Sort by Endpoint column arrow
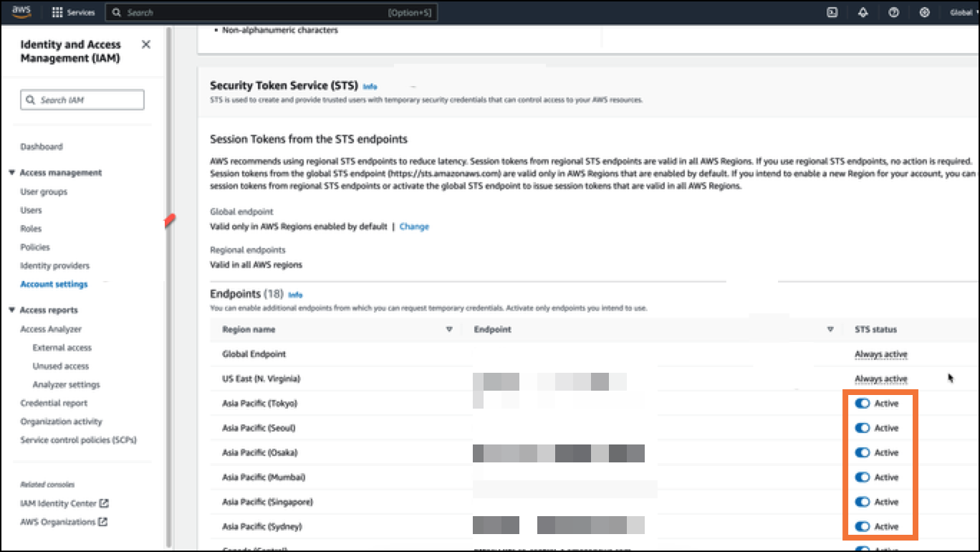Screen dimensions: 980x552 (x=830, y=330)
